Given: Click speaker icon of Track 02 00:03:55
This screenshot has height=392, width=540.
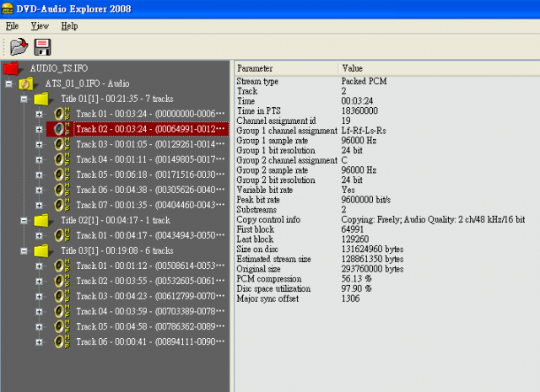Looking at the screenshot, I should 62,281.
